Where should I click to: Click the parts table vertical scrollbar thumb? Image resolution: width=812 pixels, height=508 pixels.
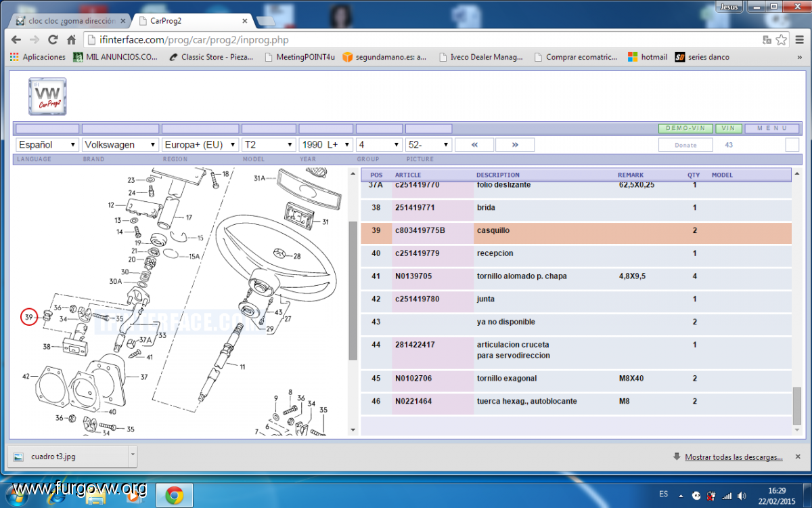click(797, 405)
